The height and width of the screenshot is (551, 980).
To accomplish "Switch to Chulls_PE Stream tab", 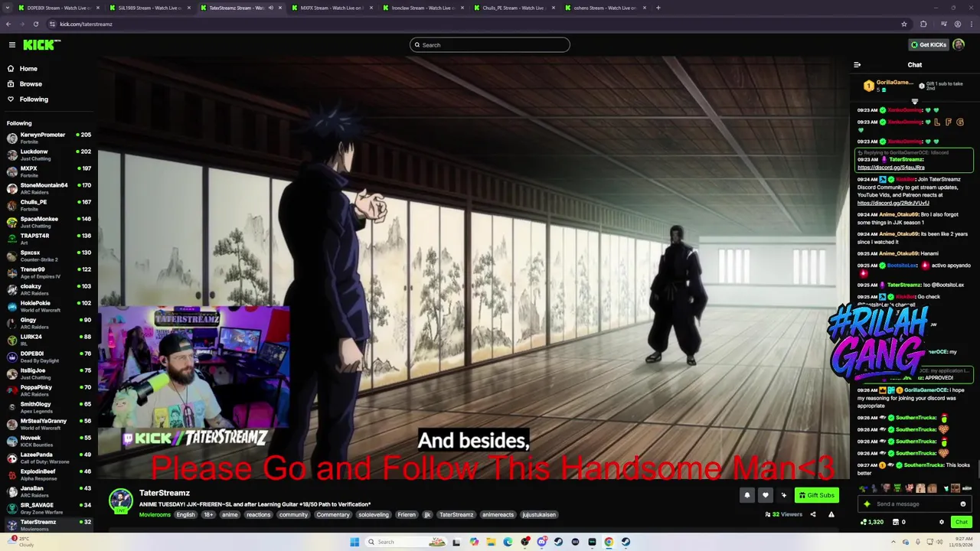I will click(513, 8).
